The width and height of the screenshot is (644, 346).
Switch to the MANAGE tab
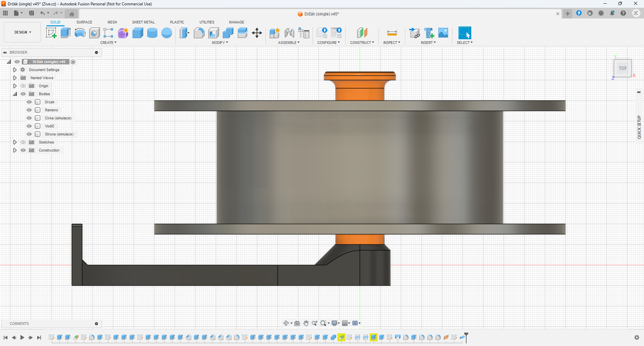point(237,22)
